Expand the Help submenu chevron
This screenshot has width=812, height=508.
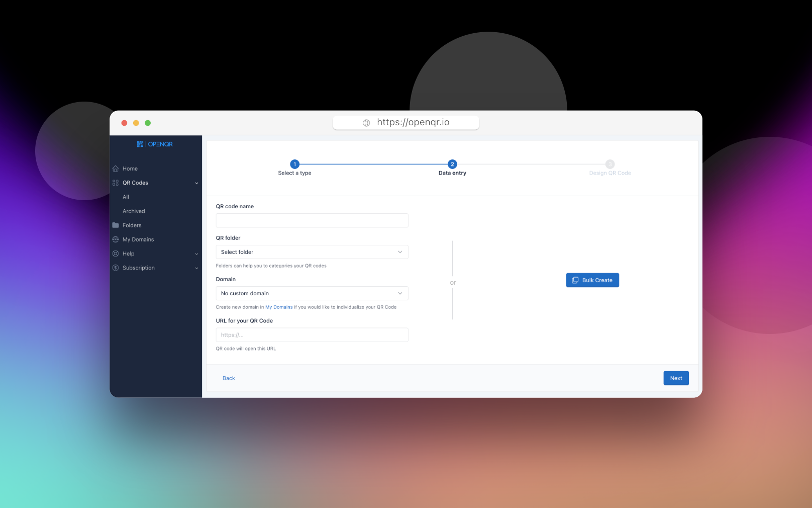196,254
